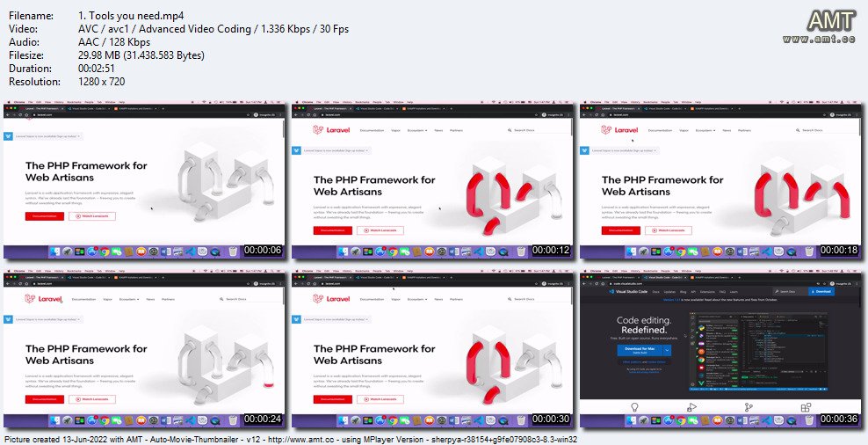Image resolution: width=868 pixels, height=445 pixels.
Task: Click the 00:00:36 timestamp label
Action: [x=840, y=419]
